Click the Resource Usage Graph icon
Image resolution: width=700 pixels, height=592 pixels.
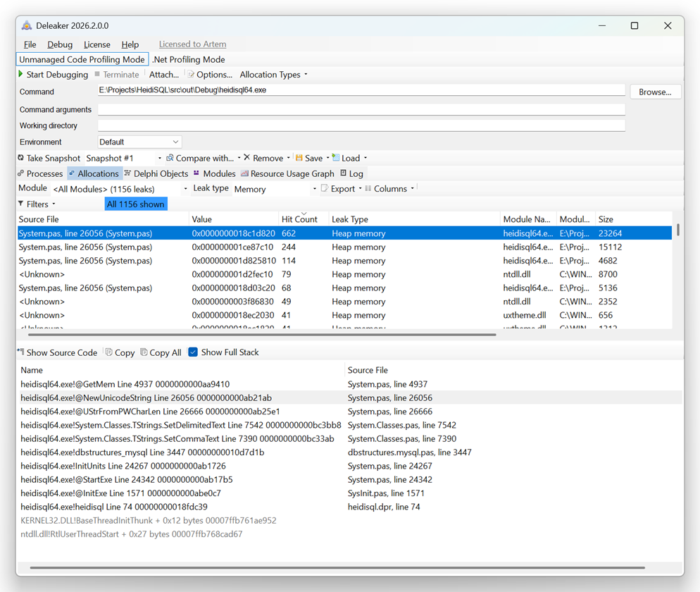click(244, 173)
